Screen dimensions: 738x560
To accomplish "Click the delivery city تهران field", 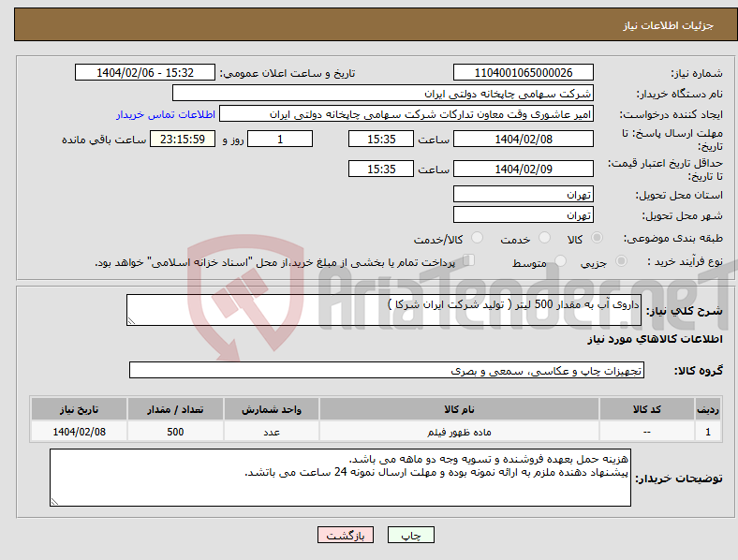I will coord(524,214).
